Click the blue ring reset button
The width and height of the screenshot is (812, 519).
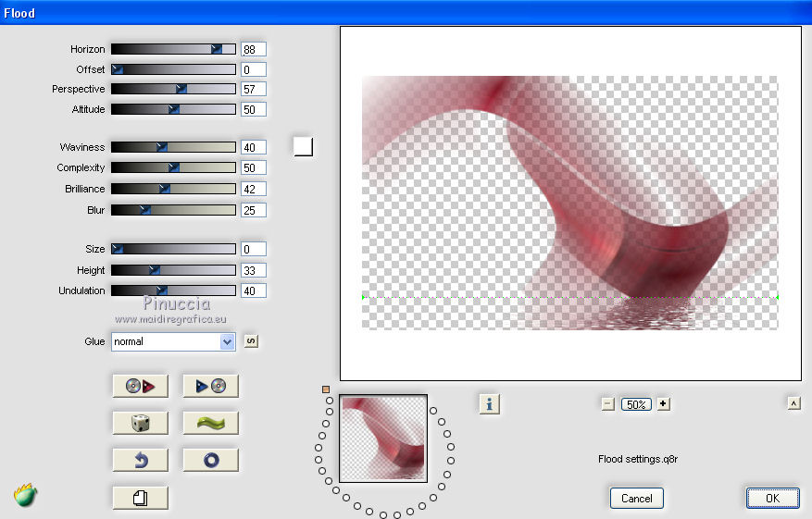point(211,460)
